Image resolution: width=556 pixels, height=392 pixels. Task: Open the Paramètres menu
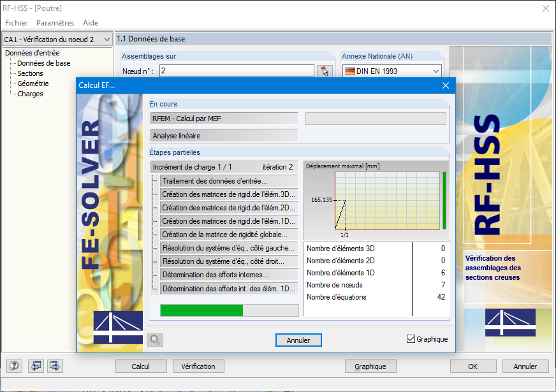click(55, 23)
